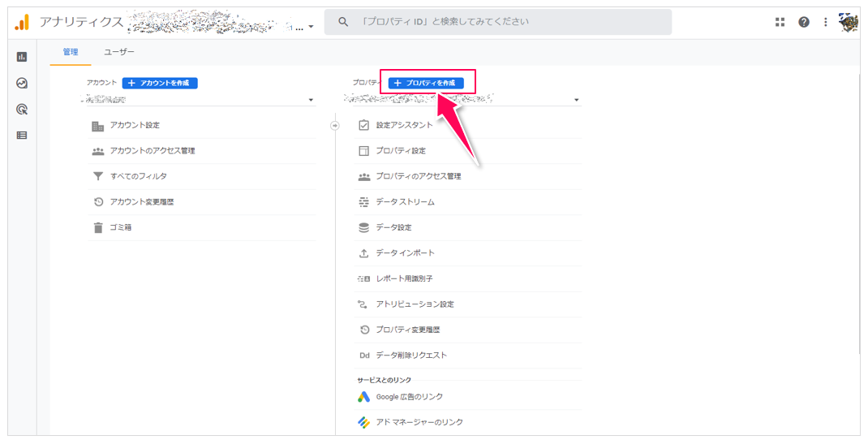Open the three-dot more options menu
Screen dimensions: 868x444
tap(825, 22)
